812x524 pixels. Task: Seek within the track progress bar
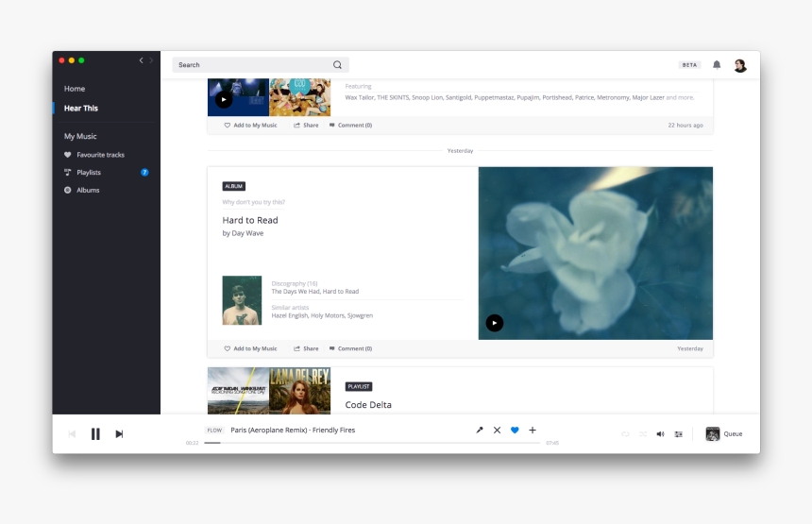pyautogui.click(x=372, y=443)
